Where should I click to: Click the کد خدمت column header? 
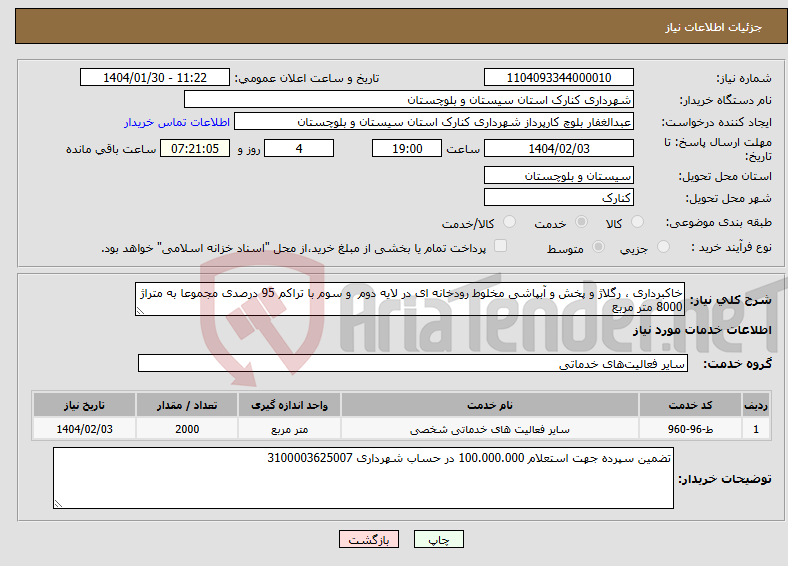coord(690,405)
